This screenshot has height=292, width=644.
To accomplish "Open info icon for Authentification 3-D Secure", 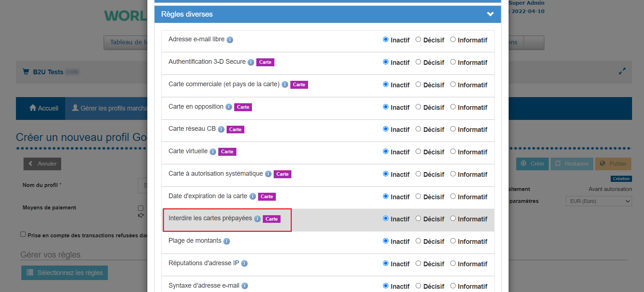I will click(x=251, y=62).
